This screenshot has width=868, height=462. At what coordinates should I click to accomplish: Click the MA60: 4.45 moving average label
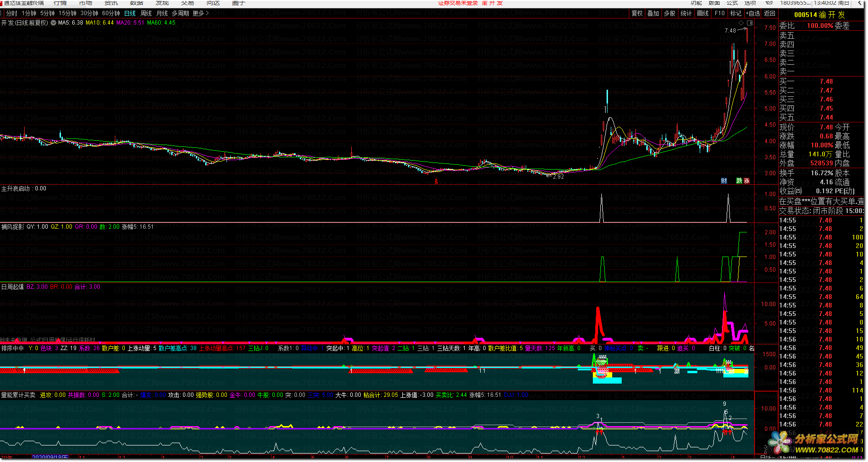click(x=161, y=23)
